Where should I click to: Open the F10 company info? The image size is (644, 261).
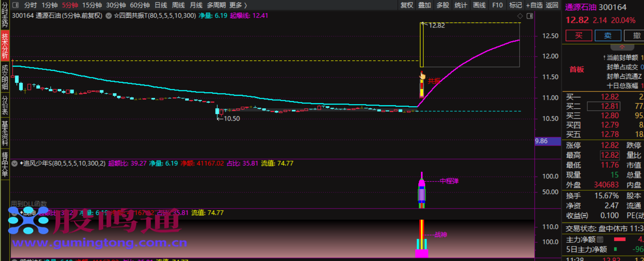click(497, 5)
